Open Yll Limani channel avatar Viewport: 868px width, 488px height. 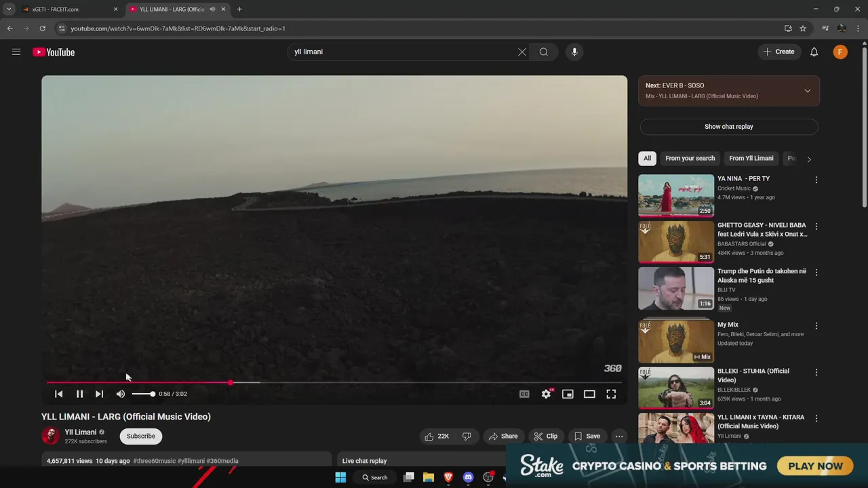click(x=51, y=436)
